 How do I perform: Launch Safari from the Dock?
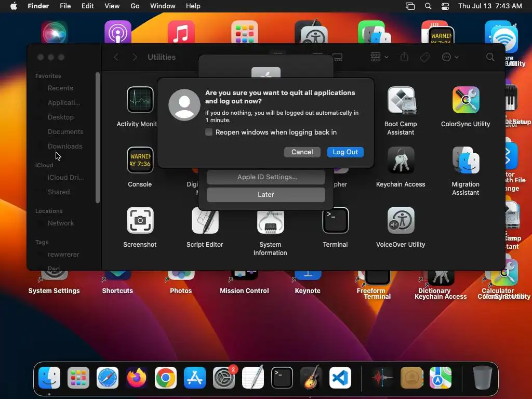[x=108, y=378]
